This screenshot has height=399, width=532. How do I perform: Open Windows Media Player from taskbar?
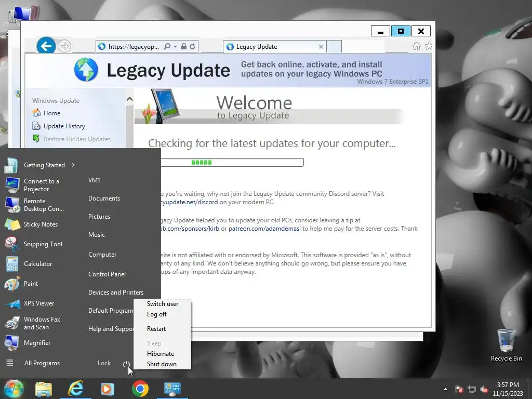[x=107, y=389]
